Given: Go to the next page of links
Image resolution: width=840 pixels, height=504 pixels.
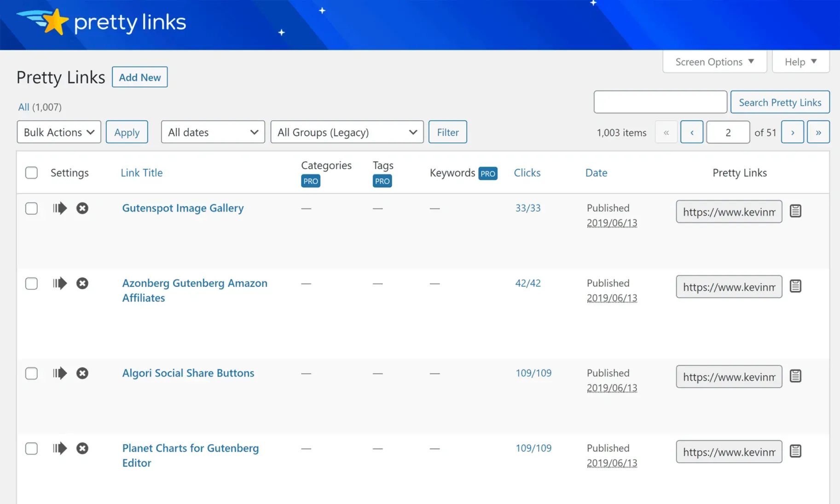Looking at the screenshot, I should pos(793,132).
